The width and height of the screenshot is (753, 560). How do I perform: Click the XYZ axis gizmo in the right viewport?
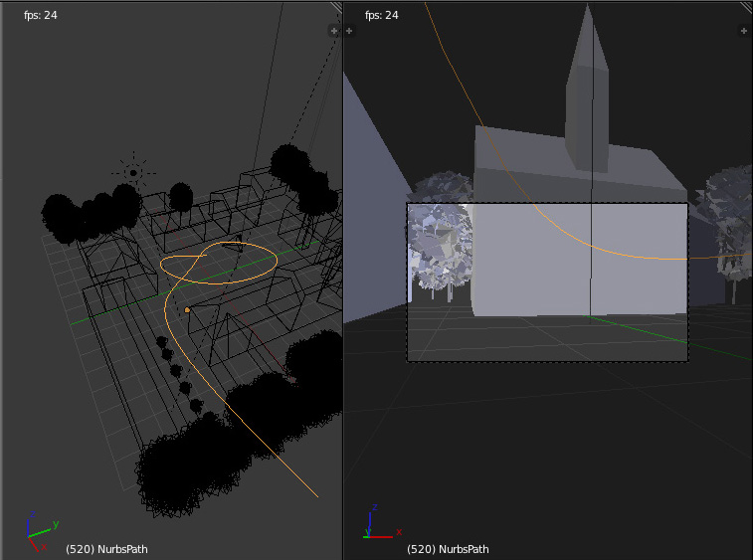(382, 522)
